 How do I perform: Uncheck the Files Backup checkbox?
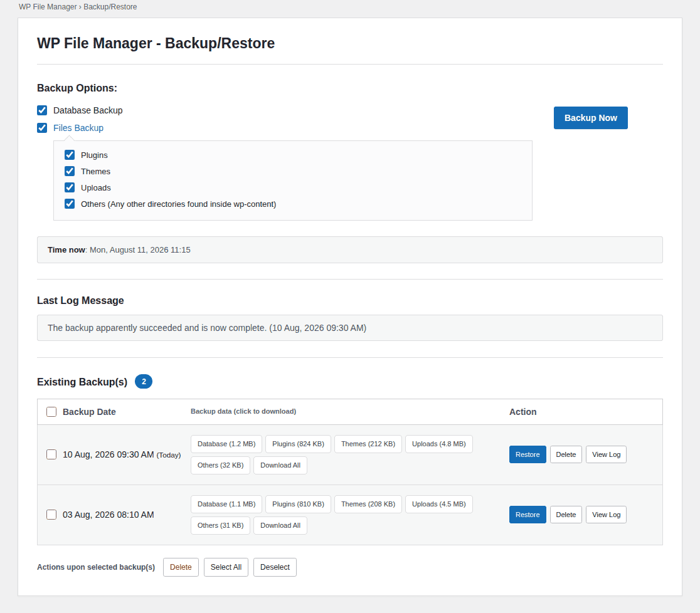[x=42, y=128]
